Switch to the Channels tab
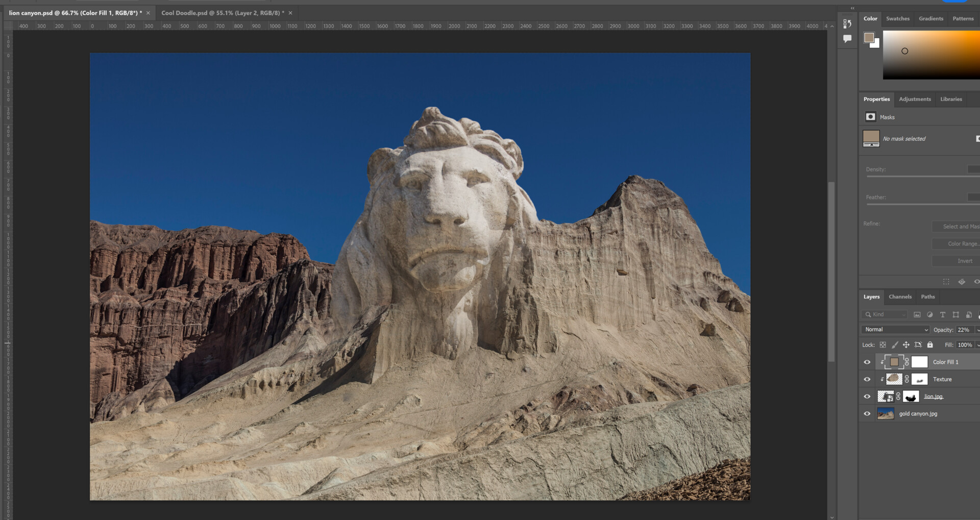The image size is (980, 520). point(900,296)
